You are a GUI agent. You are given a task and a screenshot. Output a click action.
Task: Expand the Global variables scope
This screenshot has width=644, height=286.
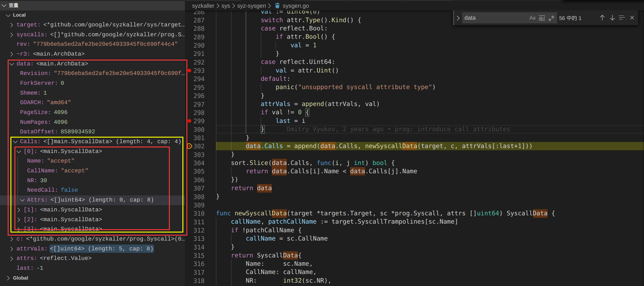8,278
